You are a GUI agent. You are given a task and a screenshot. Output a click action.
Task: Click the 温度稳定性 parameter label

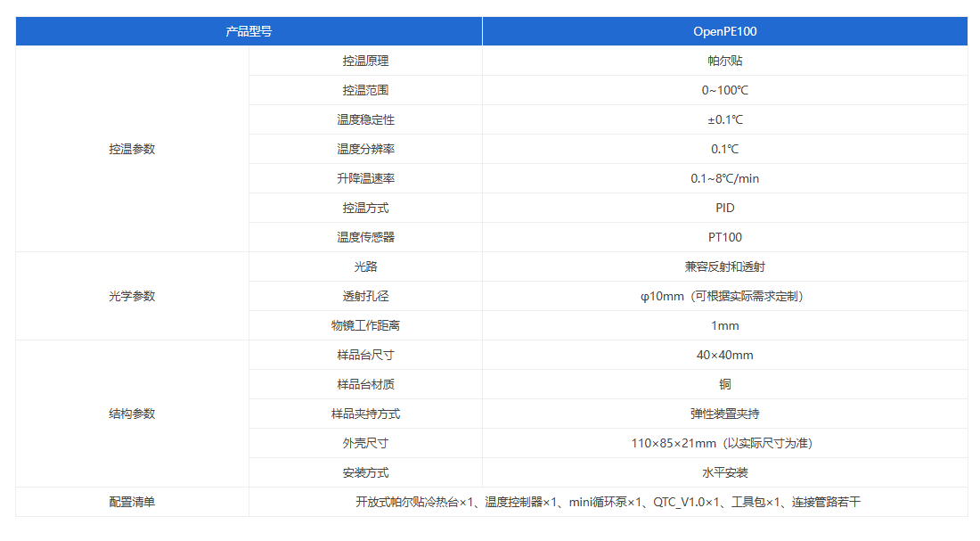coord(365,119)
